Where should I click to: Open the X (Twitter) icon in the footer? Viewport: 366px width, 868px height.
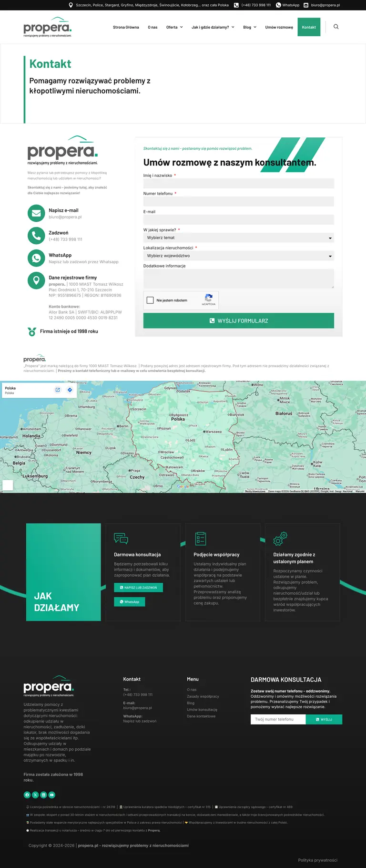coord(35,795)
